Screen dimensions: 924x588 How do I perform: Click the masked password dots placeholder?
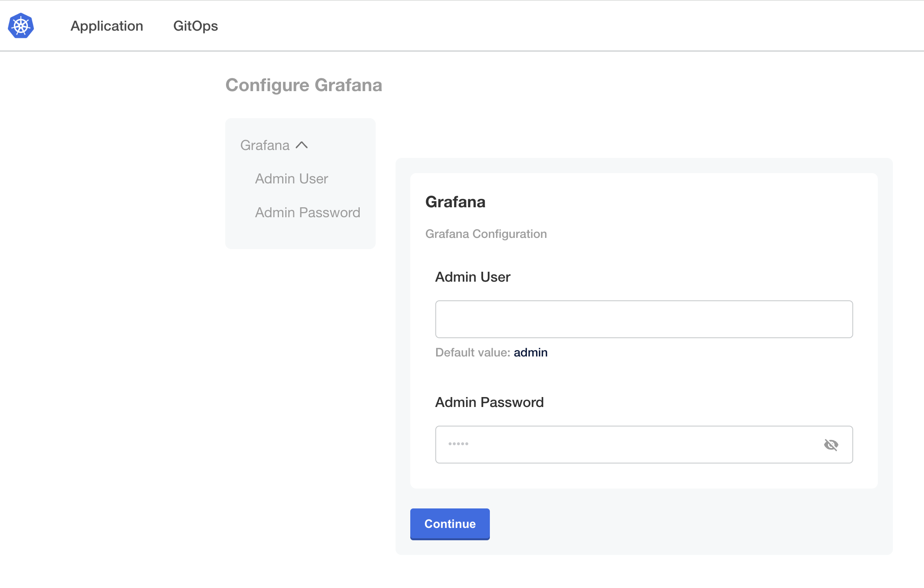458,444
